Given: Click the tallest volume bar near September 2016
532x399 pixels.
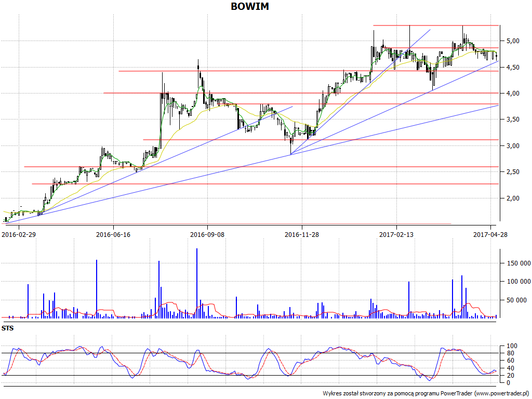Looking at the screenshot, I should pos(197,283).
